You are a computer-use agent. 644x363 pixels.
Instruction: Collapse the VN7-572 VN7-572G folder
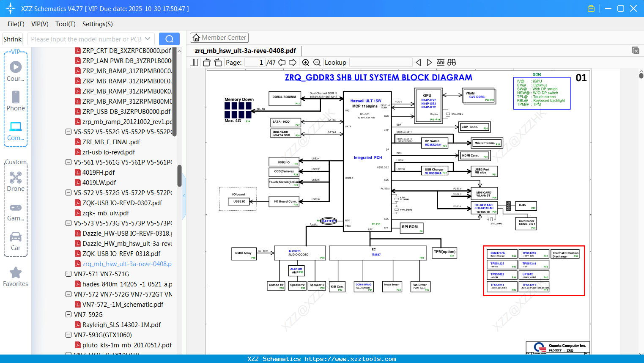[69, 294]
